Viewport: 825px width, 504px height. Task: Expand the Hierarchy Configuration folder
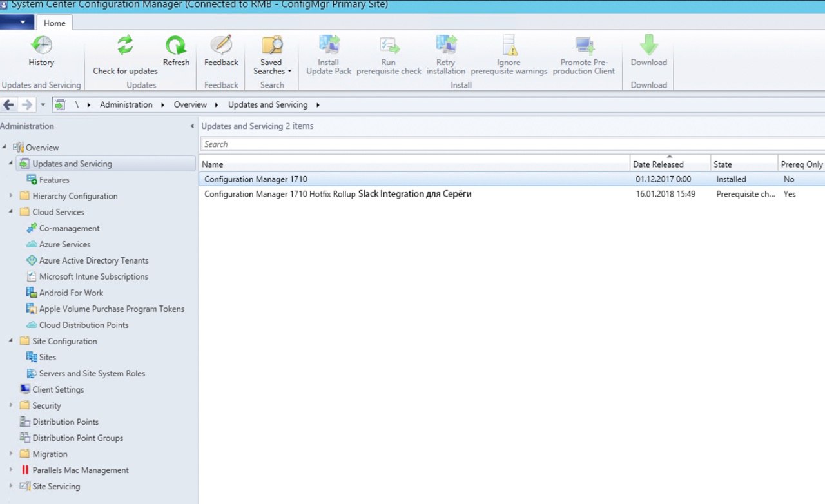[x=11, y=196]
